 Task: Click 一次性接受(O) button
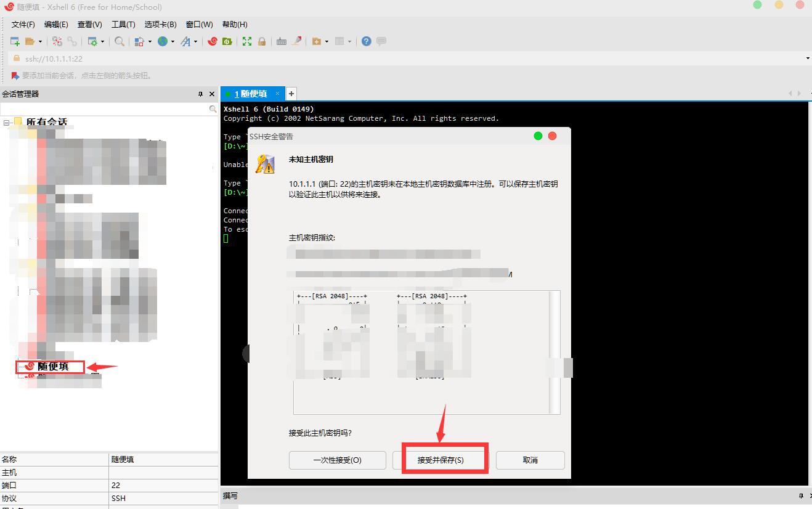click(x=338, y=460)
